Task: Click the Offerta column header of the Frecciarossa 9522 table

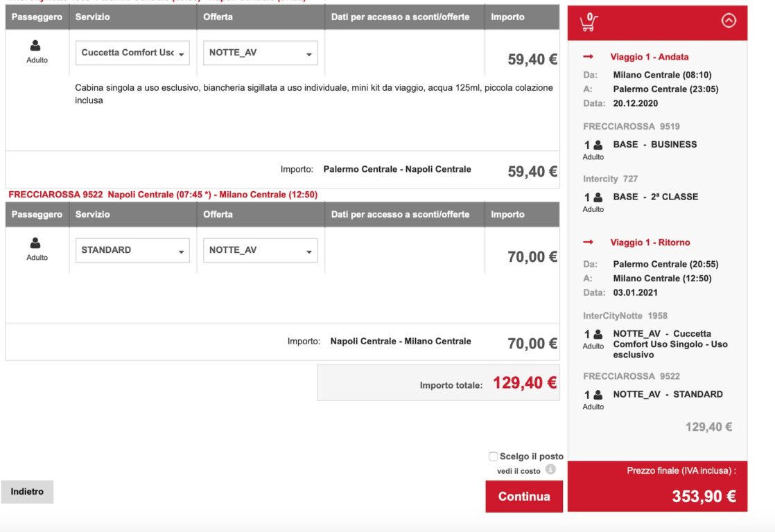Action: point(218,214)
